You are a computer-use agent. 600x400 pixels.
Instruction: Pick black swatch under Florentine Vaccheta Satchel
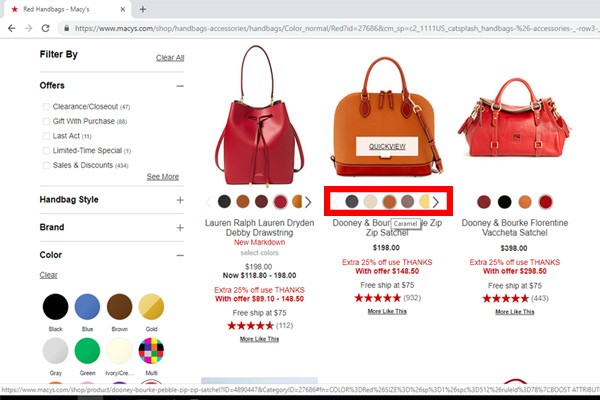click(504, 201)
